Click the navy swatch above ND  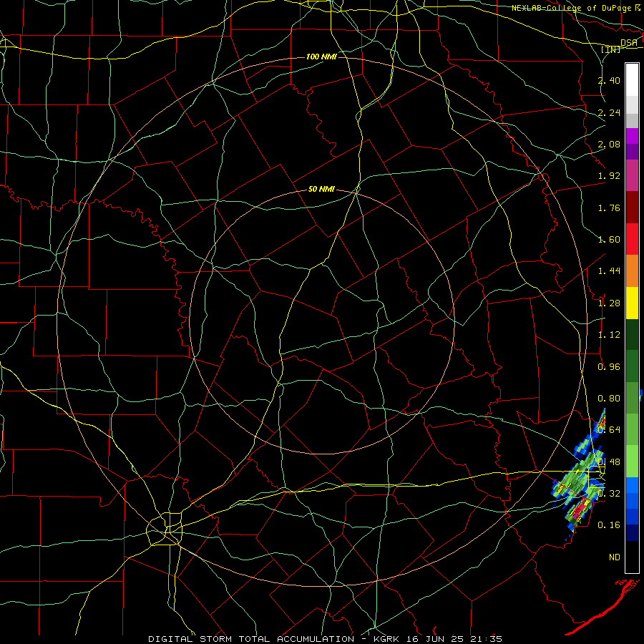point(632,533)
